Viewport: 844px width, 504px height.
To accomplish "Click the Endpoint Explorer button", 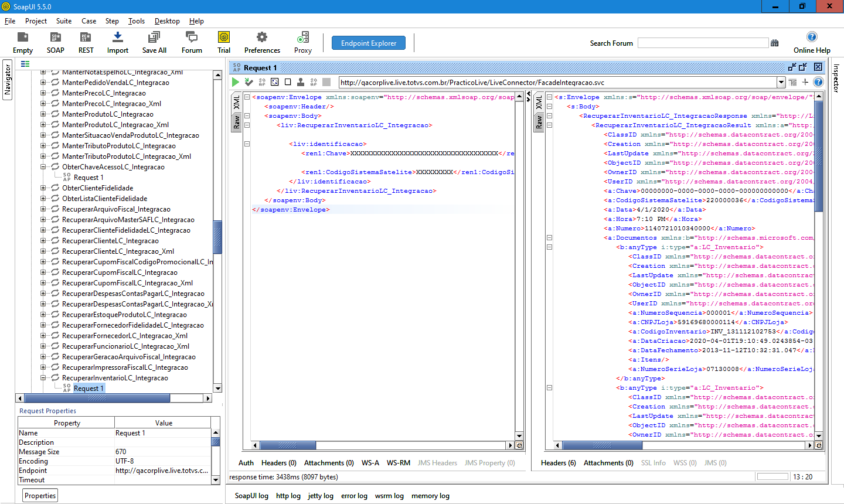I will pyautogui.click(x=369, y=43).
